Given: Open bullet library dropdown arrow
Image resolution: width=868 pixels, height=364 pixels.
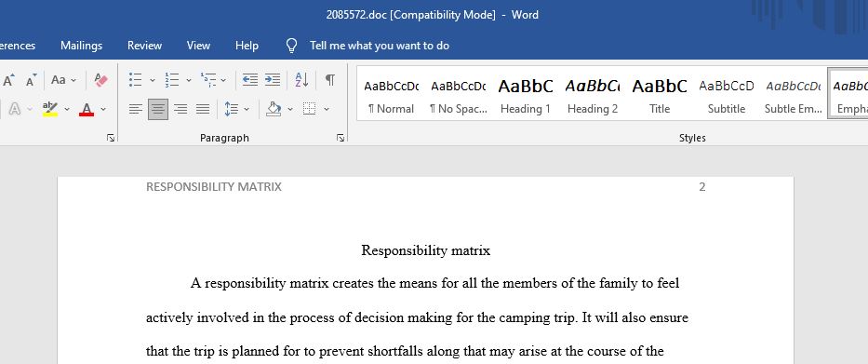Looking at the screenshot, I should click(x=153, y=80).
